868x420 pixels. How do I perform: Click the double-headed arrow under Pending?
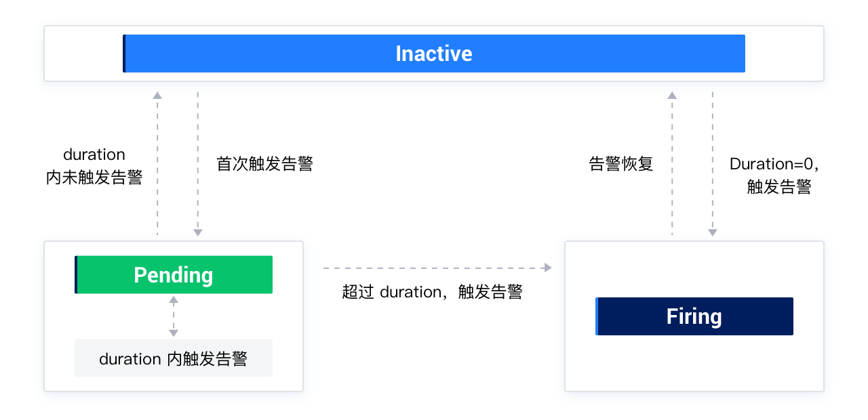[x=174, y=316]
